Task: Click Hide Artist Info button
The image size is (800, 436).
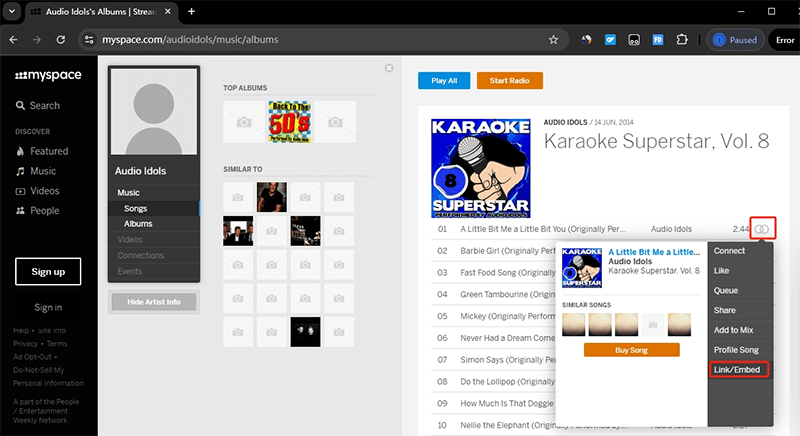Action: (154, 302)
